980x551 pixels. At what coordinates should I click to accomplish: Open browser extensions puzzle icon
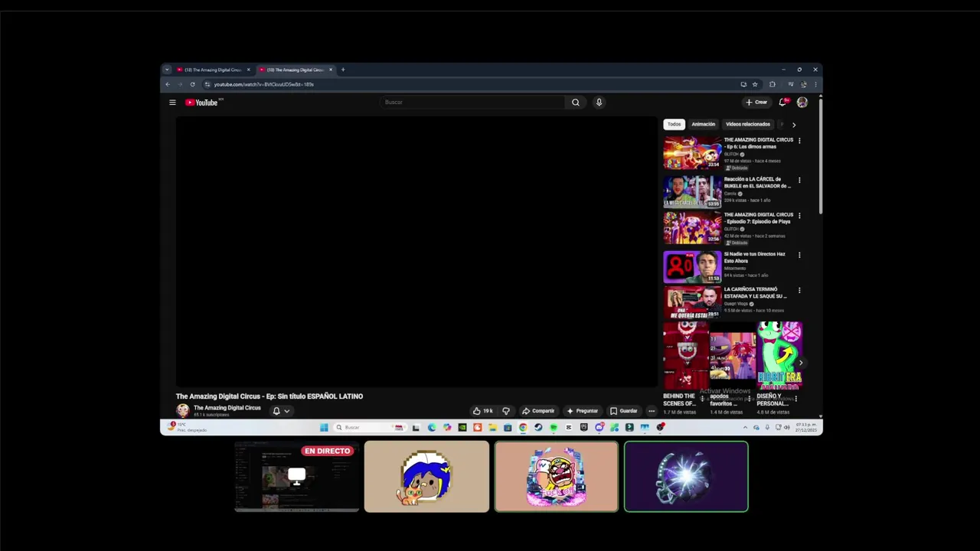[773, 84]
